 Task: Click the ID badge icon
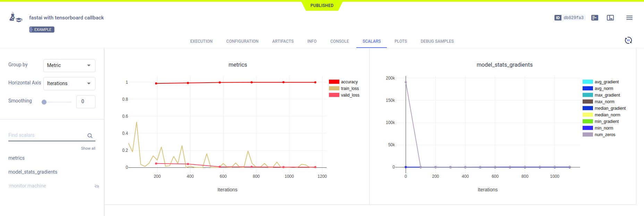[558, 18]
